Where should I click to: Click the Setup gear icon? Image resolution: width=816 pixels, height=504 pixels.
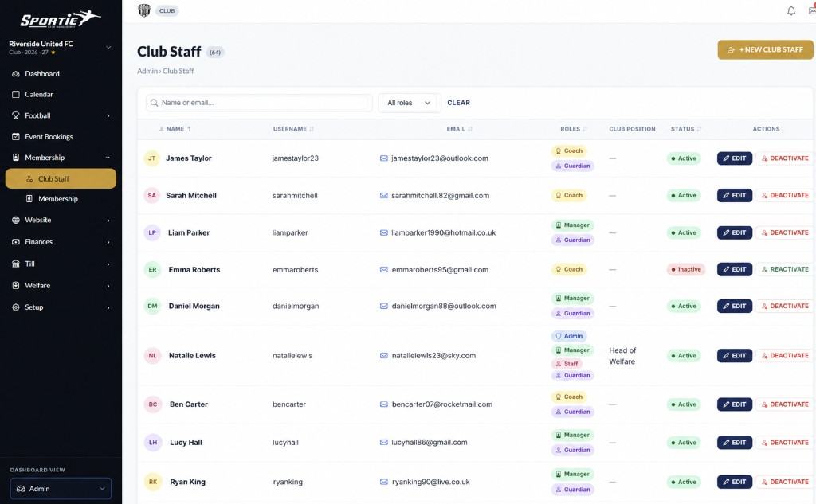coord(16,307)
